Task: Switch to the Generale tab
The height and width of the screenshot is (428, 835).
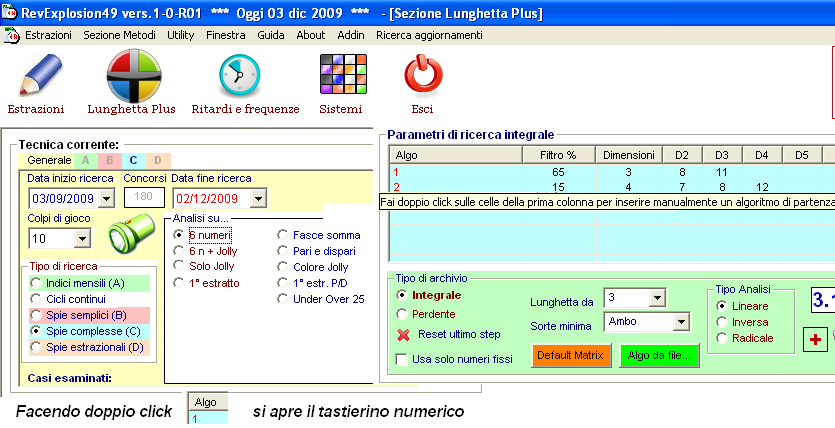Action: (48, 160)
